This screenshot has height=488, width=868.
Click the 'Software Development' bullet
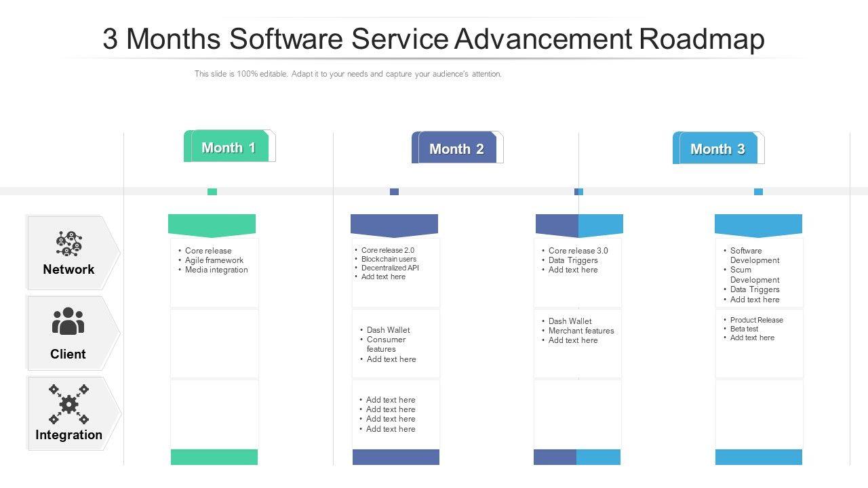coord(755,256)
